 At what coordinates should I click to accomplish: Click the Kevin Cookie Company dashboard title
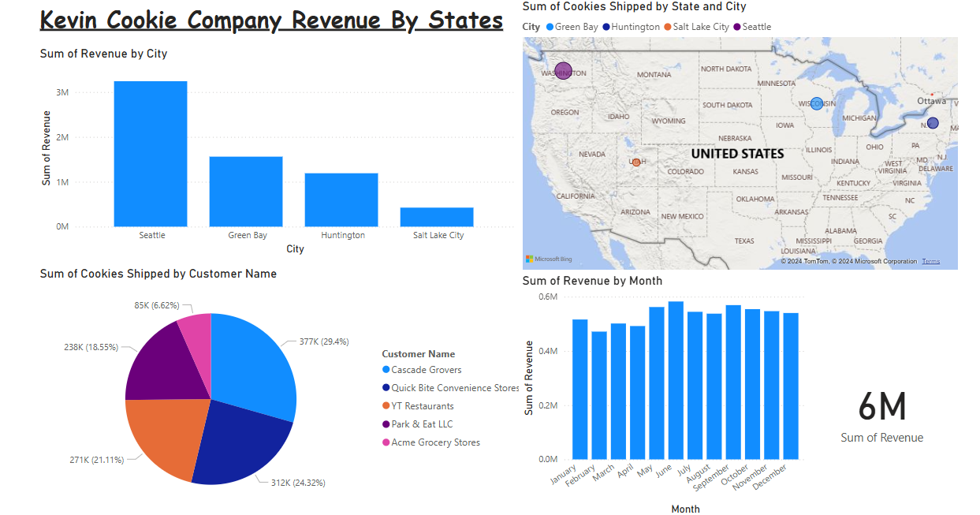(x=271, y=20)
